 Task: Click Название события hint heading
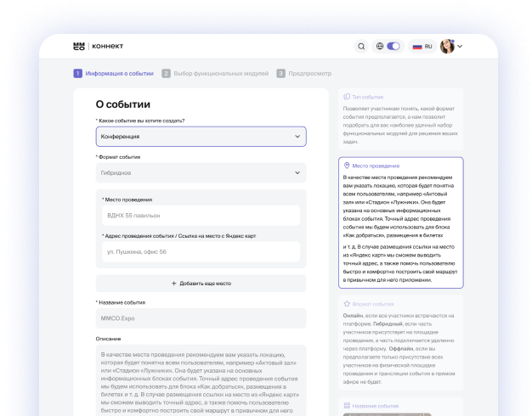(x=376, y=406)
